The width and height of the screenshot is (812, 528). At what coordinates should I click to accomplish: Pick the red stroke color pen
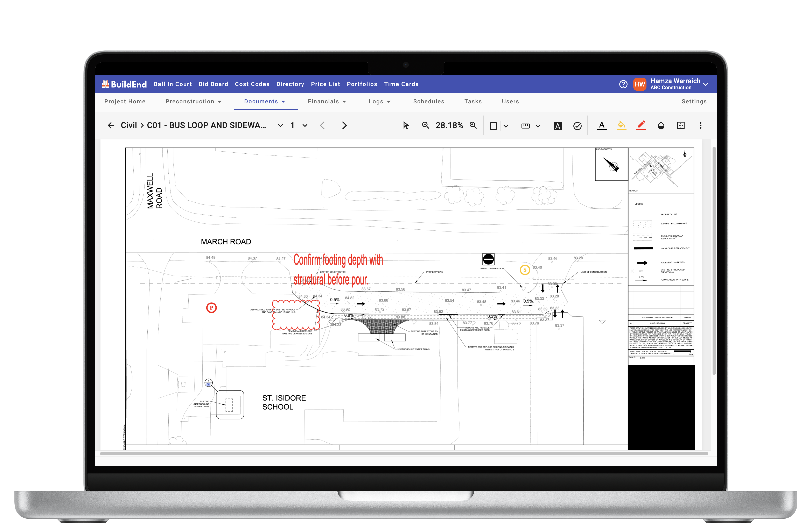[641, 126]
